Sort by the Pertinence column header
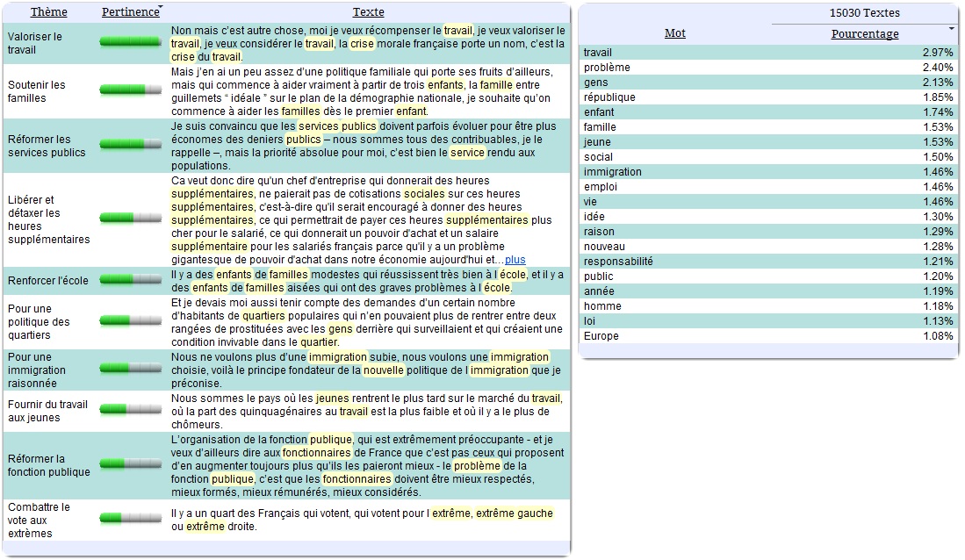This screenshot has width=965, height=560. tap(130, 11)
